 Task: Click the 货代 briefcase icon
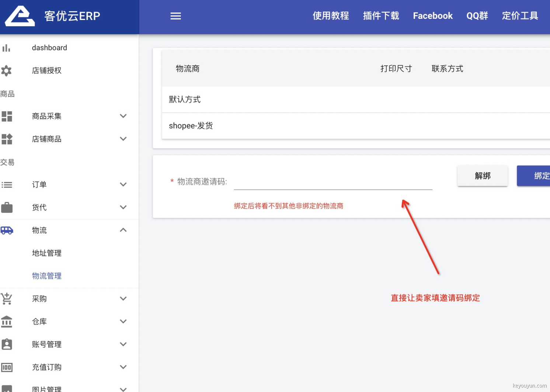tap(7, 208)
